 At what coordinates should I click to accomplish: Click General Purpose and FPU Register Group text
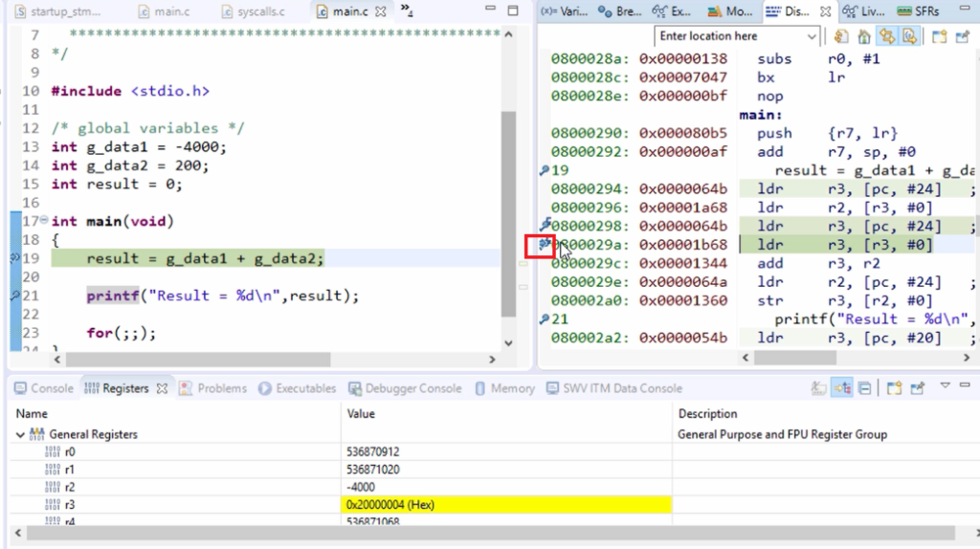(x=782, y=434)
